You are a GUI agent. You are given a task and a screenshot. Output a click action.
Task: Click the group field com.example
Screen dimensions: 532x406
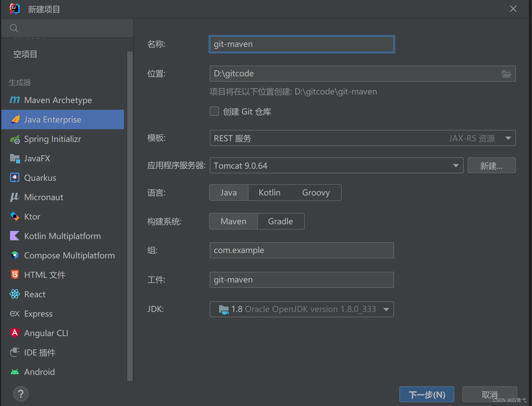pyautogui.click(x=302, y=250)
